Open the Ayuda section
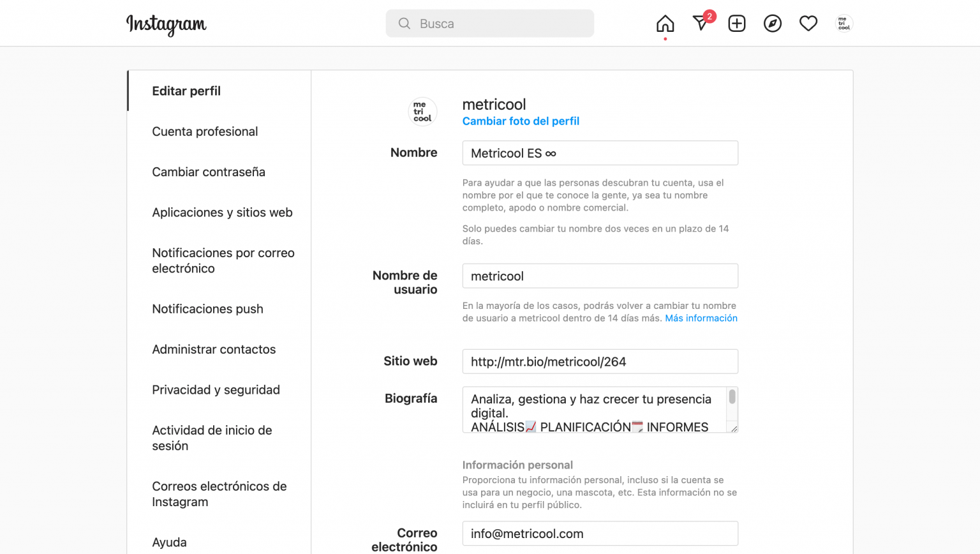Image resolution: width=980 pixels, height=554 pixels. pyautogui.click(x=169, y=542)
